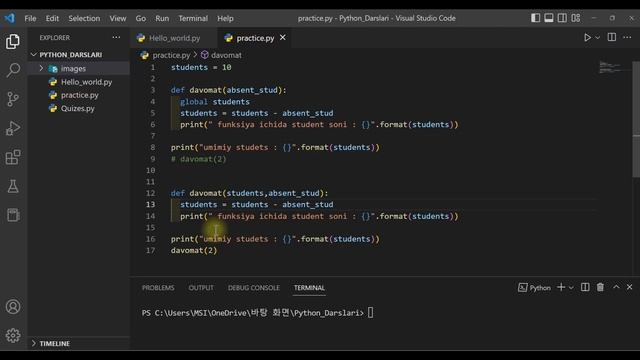Open run options dropdown beside play button
This screenshot has height=360, width=640.
[x=598, y=38]
